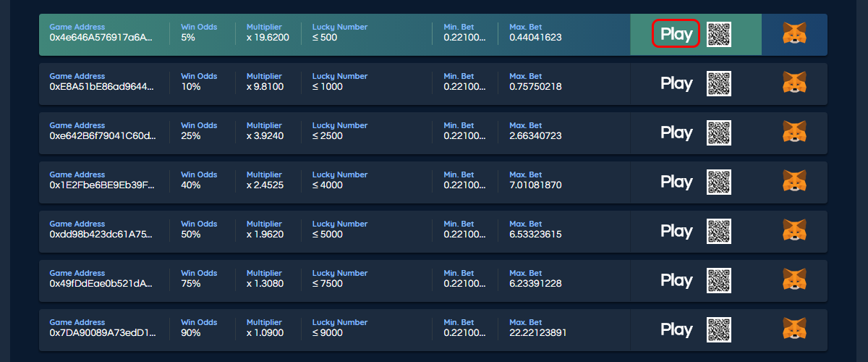This screenshot has width=868, height=362.
Task: Click the MetaMask icon in the 75% odds row
Action: coord(795,280)
